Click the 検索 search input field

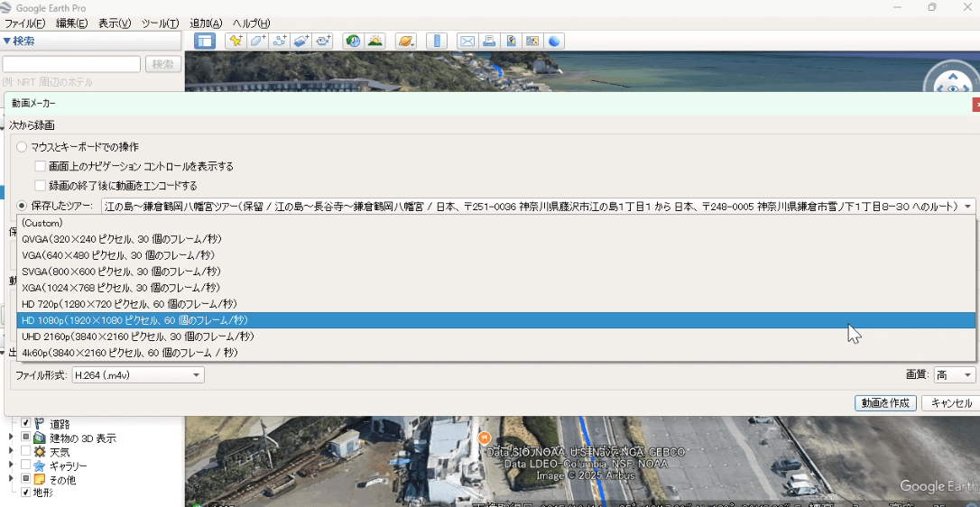tap(71, 64)
